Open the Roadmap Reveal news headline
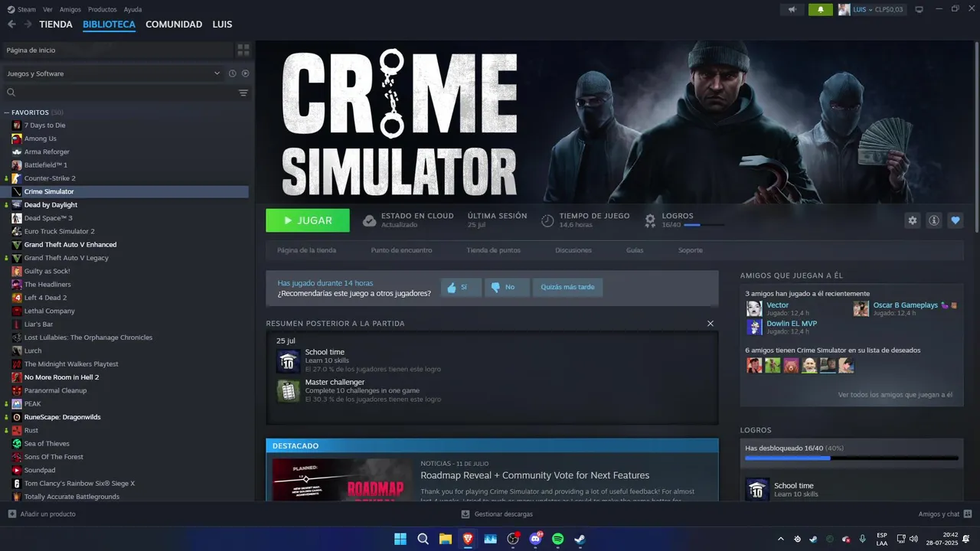 pyautogui.click(x=535, y=475)
